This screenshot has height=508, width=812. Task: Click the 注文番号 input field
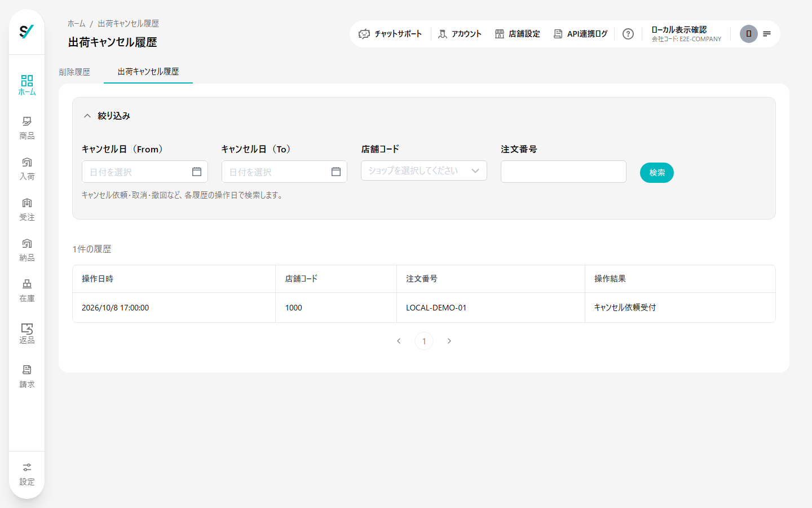click(563, 172)
